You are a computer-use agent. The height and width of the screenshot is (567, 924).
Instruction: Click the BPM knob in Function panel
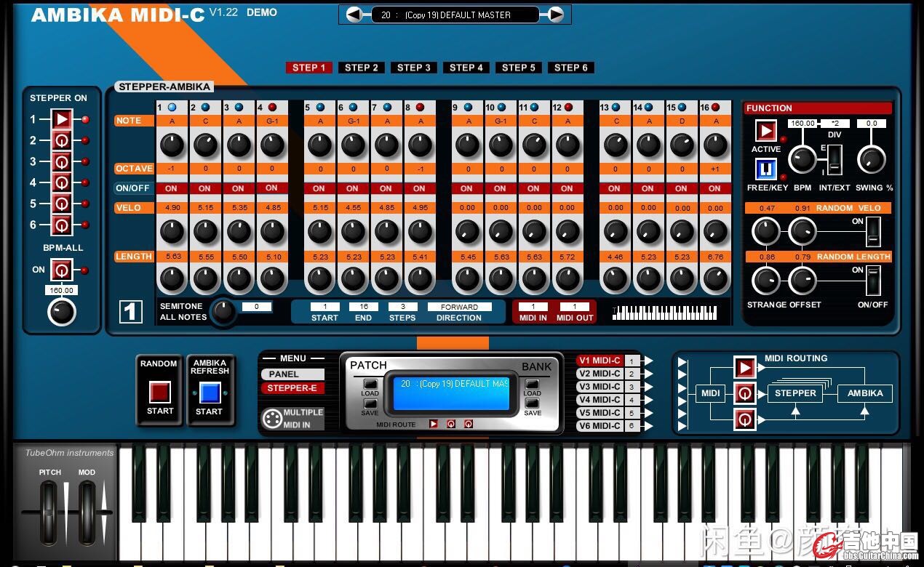click(802, 159)
